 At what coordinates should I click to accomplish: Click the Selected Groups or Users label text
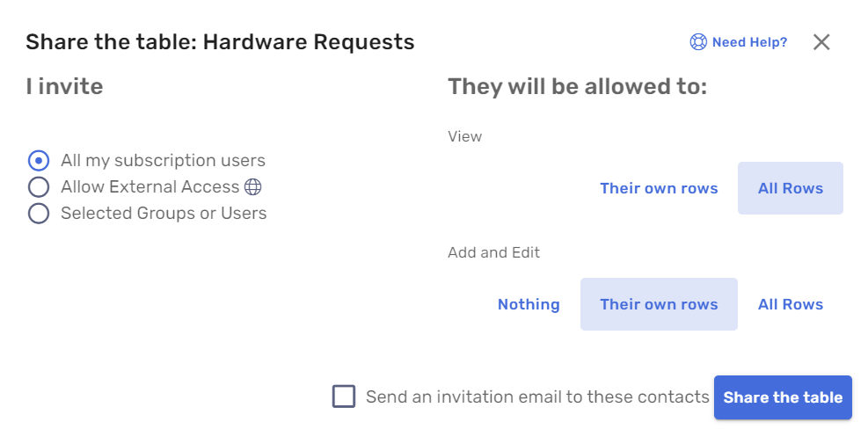[x=164, y=213]
